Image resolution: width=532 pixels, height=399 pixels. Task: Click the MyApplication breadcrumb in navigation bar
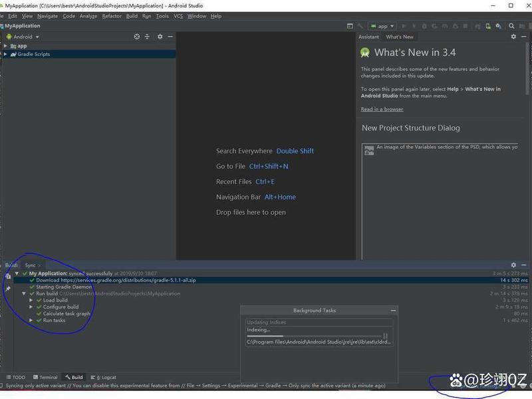21,26
